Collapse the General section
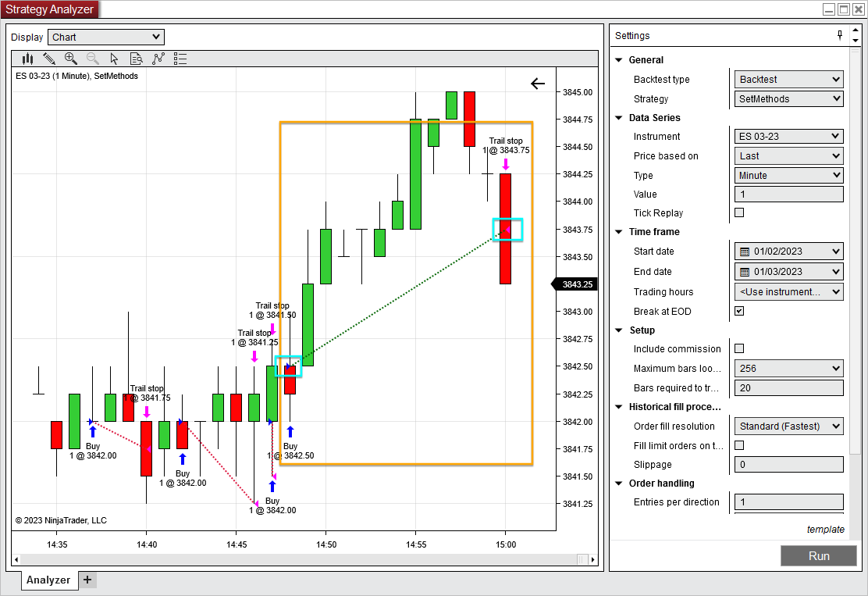This screenshot has height=596, width=868. 619,60
